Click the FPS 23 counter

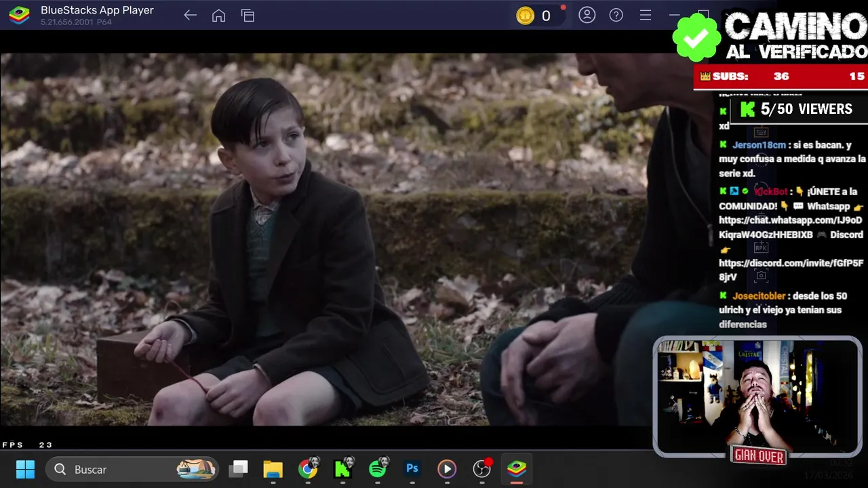click(x=27, y=445)
